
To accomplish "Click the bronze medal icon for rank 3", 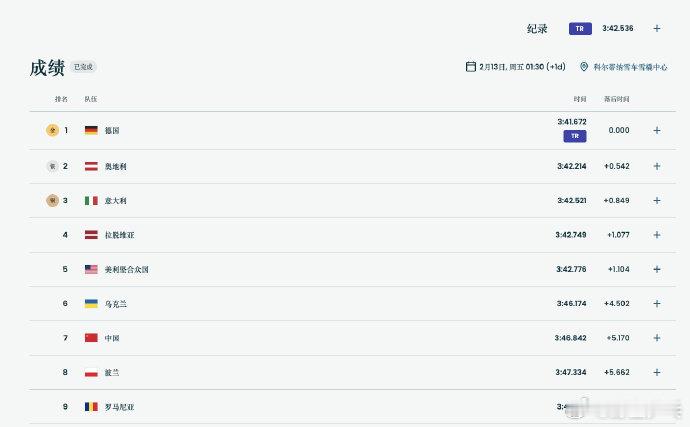I will 51,200.
